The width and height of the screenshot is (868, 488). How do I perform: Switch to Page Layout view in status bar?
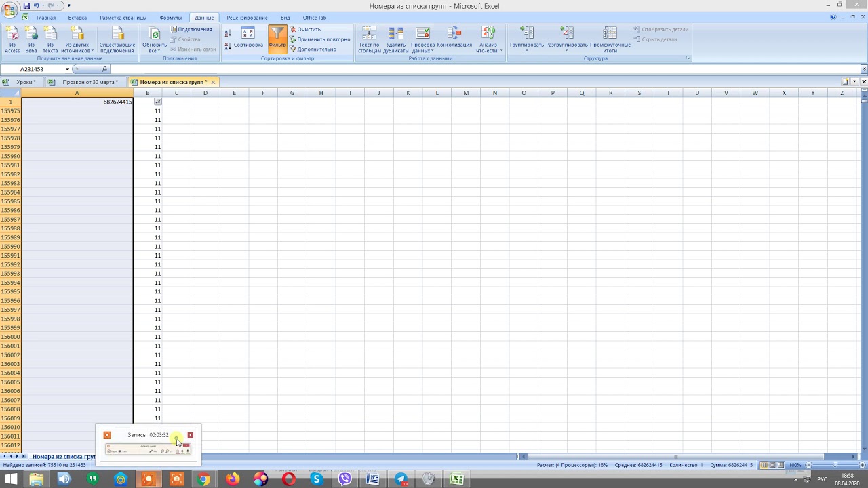(772, 465)
